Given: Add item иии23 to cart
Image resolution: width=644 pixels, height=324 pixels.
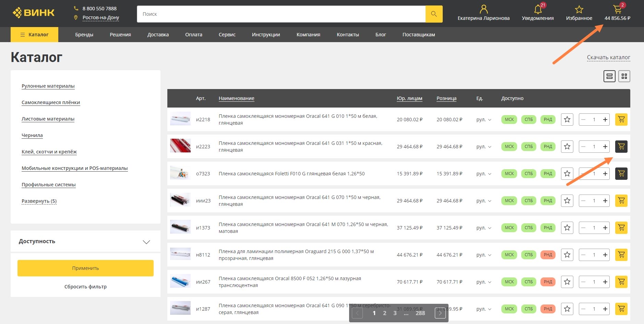Looking at the screenshot, I should click(621, 201).
